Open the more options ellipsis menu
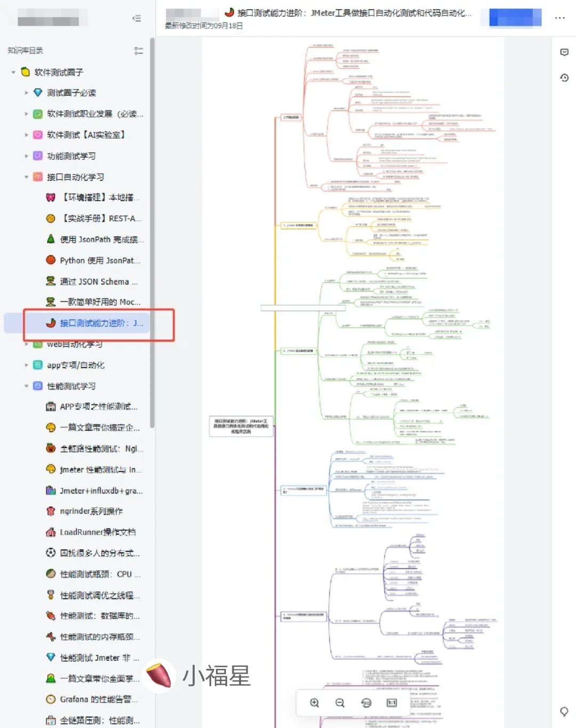The height and width of the screenshot is (728, 576). click(559, 18)
